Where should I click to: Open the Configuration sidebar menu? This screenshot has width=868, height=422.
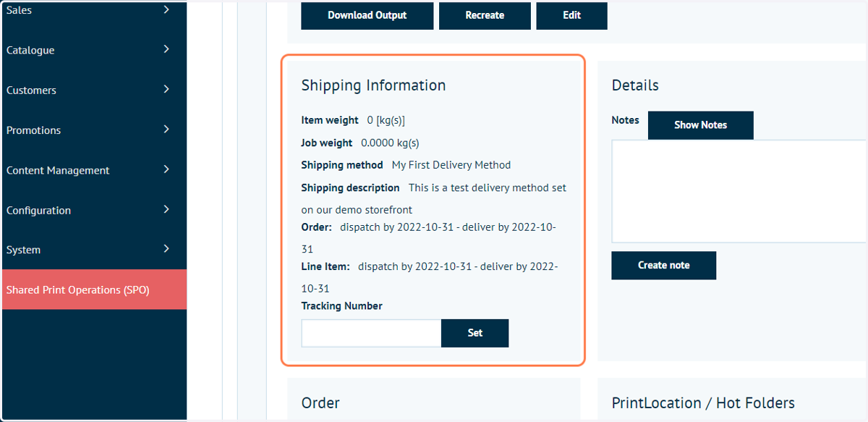pyautogui.click(x=94, y=210)
